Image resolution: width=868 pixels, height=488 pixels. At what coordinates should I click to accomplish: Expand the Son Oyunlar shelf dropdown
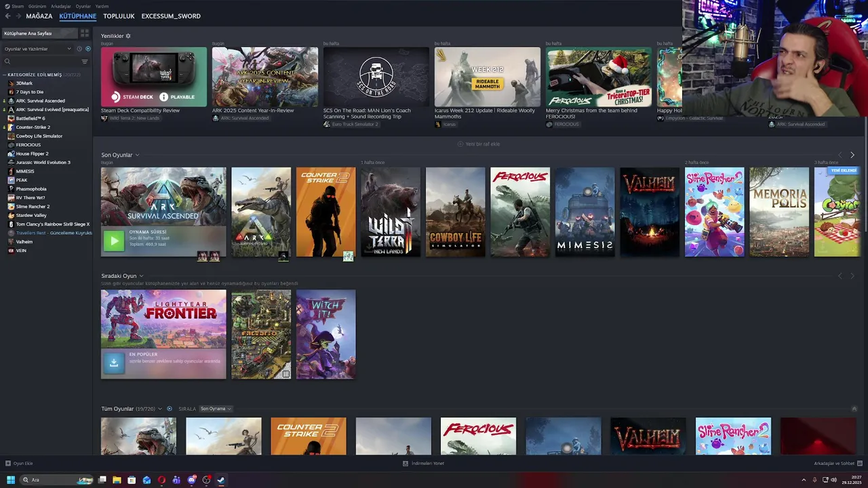137,155
